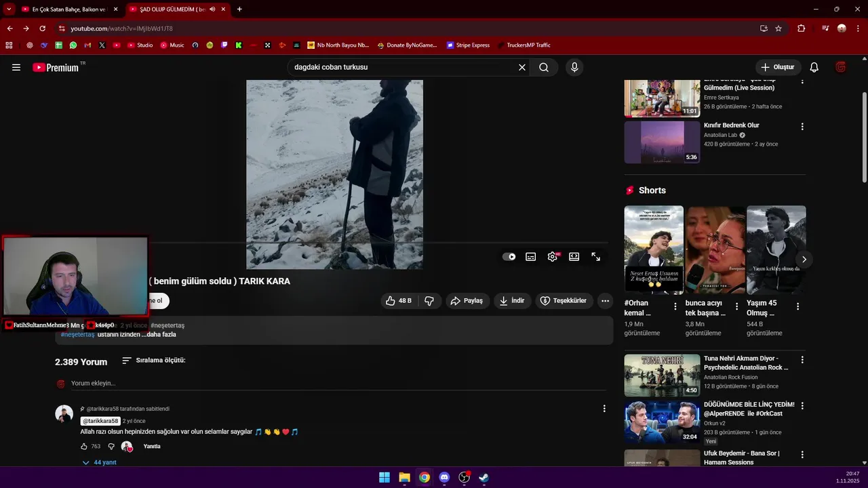Open options for Tuna Nehri video
868x488 pixels.
click(802, 360)
